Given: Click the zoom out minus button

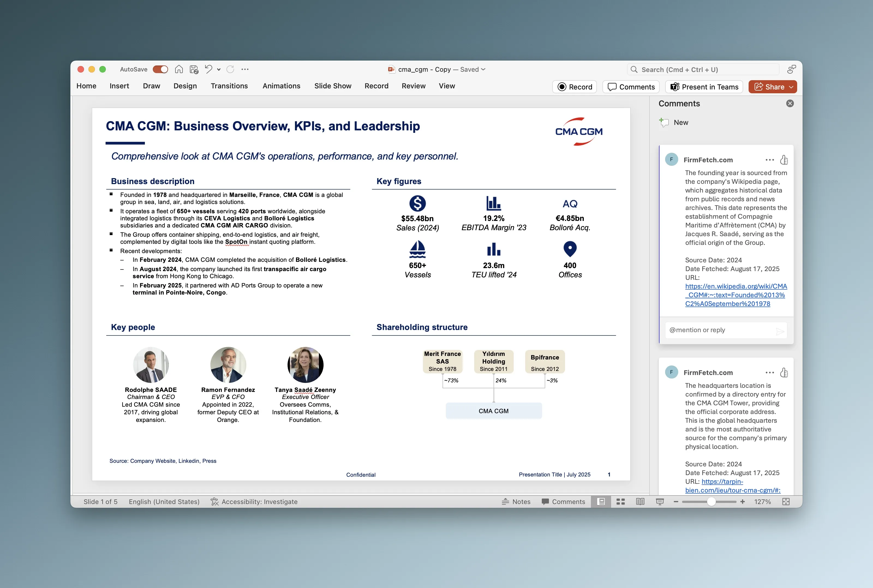Looking at the screenshot, I should [x=676, y=502].
